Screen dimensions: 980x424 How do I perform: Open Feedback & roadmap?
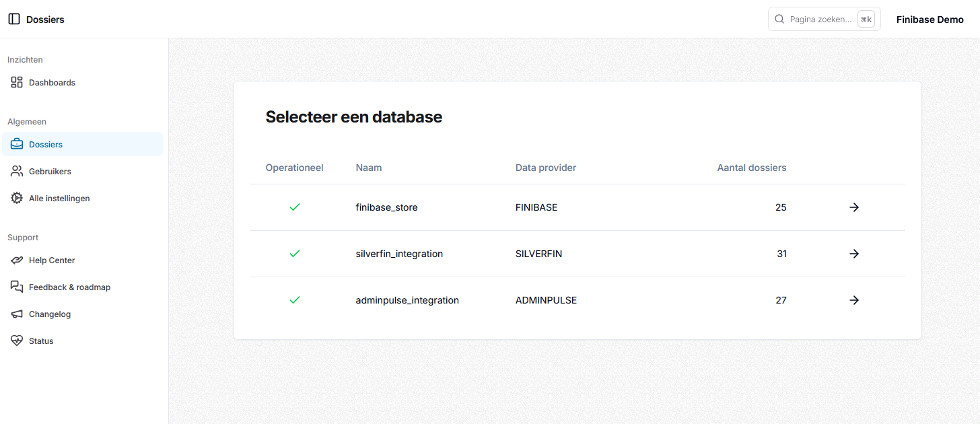tap(82, 287)
